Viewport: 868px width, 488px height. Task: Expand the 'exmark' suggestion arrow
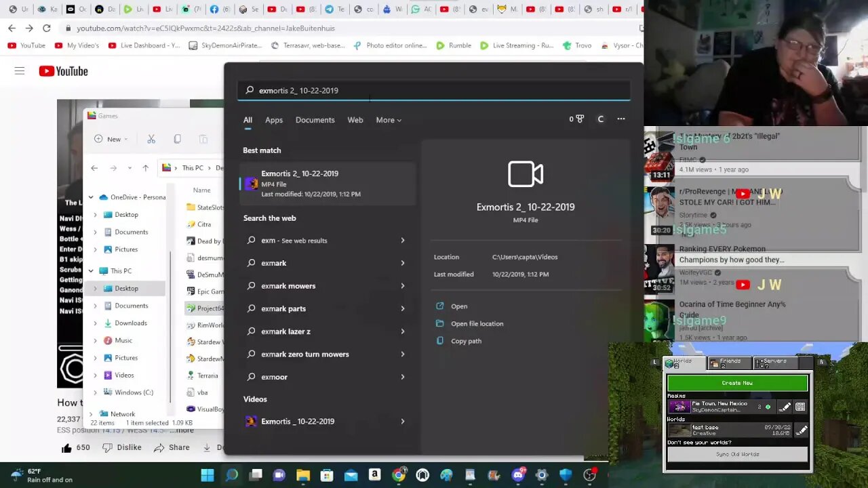tap(402, 263)
